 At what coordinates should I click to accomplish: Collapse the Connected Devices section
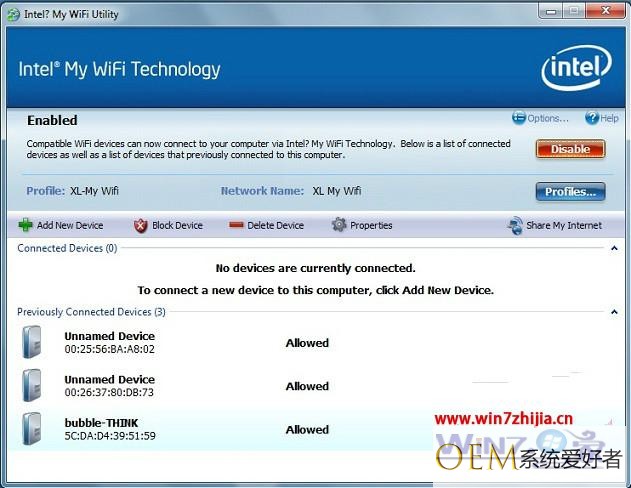coord(614,248)
